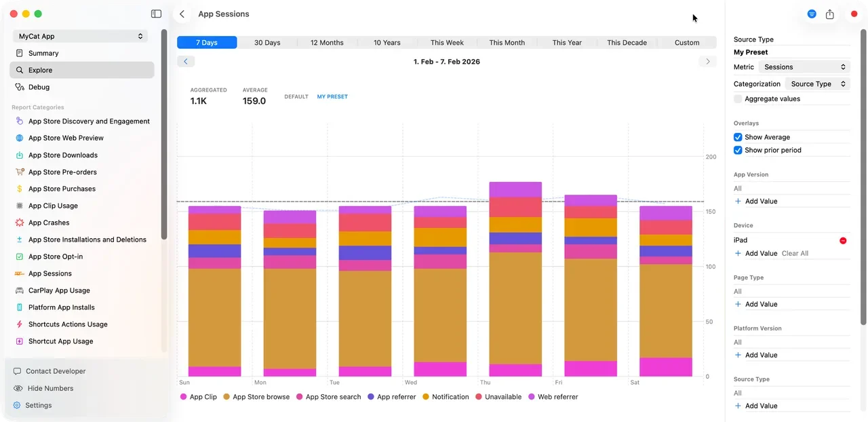
Task: Switch to the 30 Days tab
Action: pyautogui.click(x=267, y=42)
